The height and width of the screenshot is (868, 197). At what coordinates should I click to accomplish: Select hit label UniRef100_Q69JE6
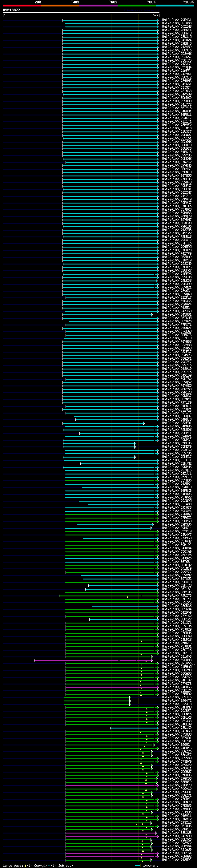(x=177, y=697)
